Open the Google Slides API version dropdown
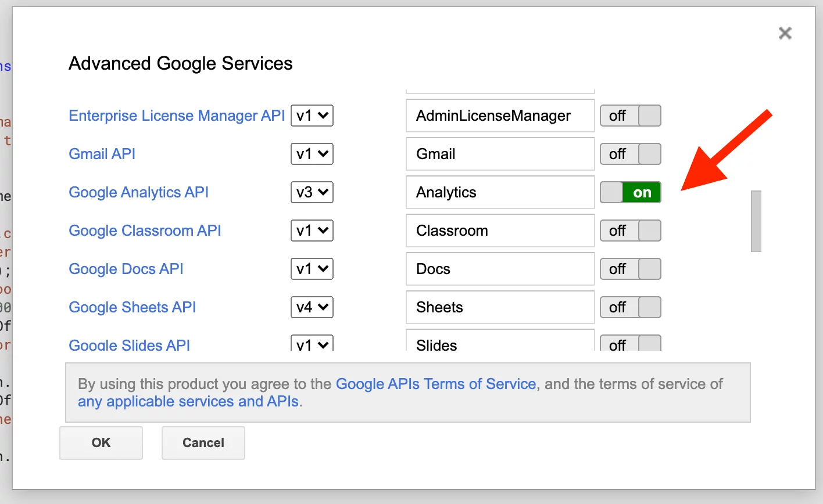 (x=312, y=343)
